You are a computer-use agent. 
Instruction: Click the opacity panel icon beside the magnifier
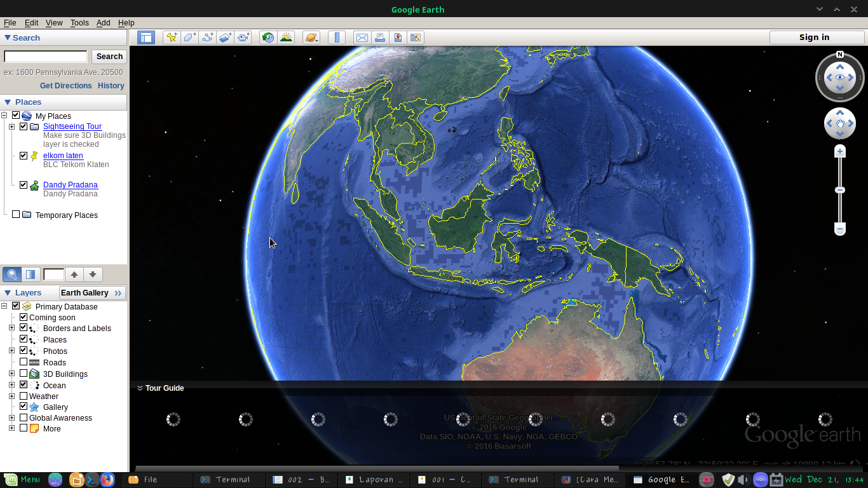(30, 274)
